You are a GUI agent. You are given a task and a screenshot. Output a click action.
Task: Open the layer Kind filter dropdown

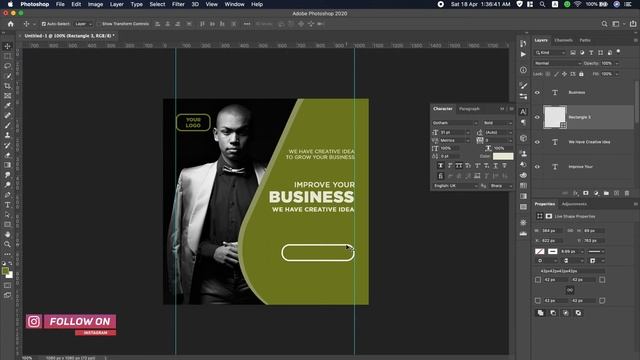(550, 53)
